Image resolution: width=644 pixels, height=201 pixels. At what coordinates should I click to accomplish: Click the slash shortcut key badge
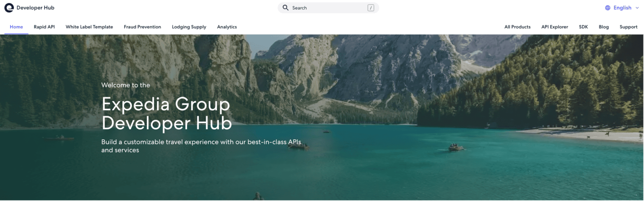tap(371, 8)
